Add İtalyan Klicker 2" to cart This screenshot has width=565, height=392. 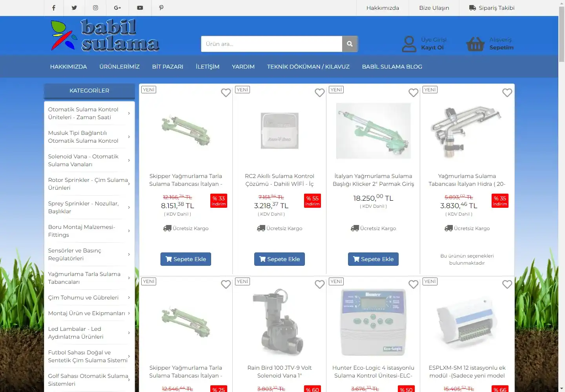(373, 259)
